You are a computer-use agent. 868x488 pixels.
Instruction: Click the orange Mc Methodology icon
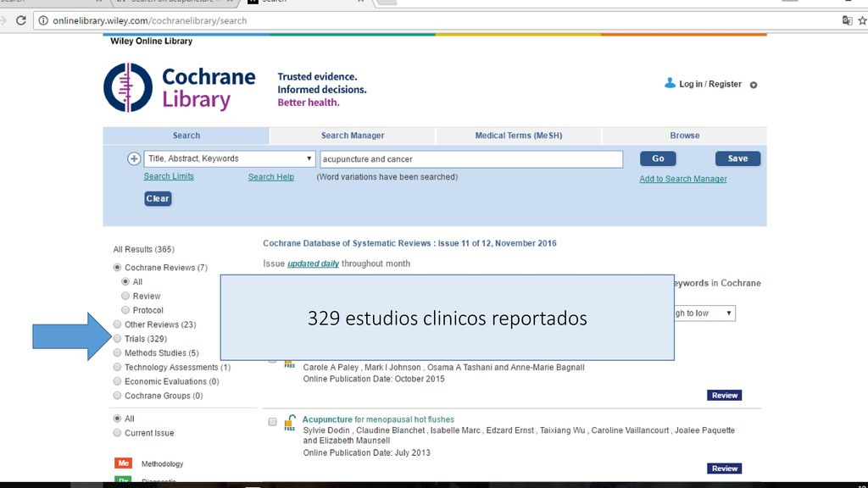pos(124,463)
